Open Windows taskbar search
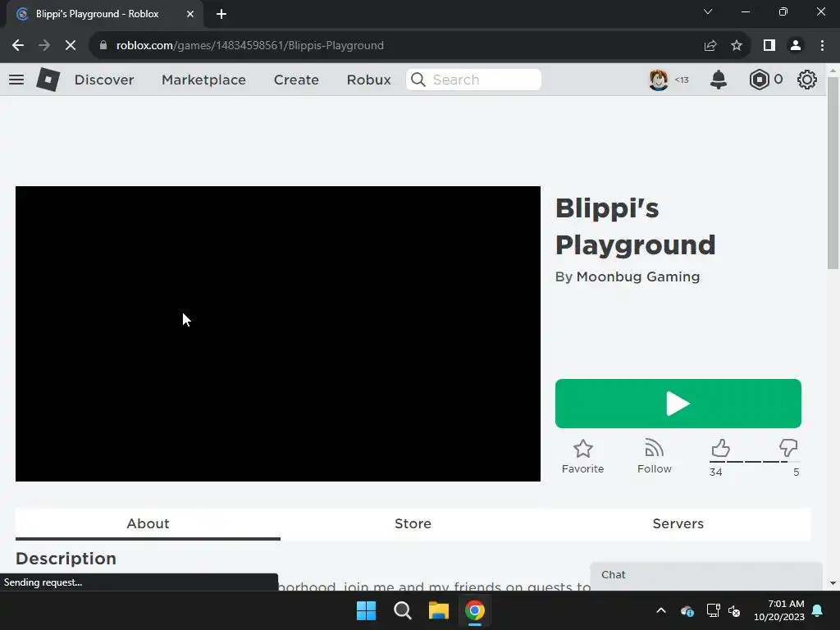Image resolution: width=840 pixels, height=630 pixels. 402,610
